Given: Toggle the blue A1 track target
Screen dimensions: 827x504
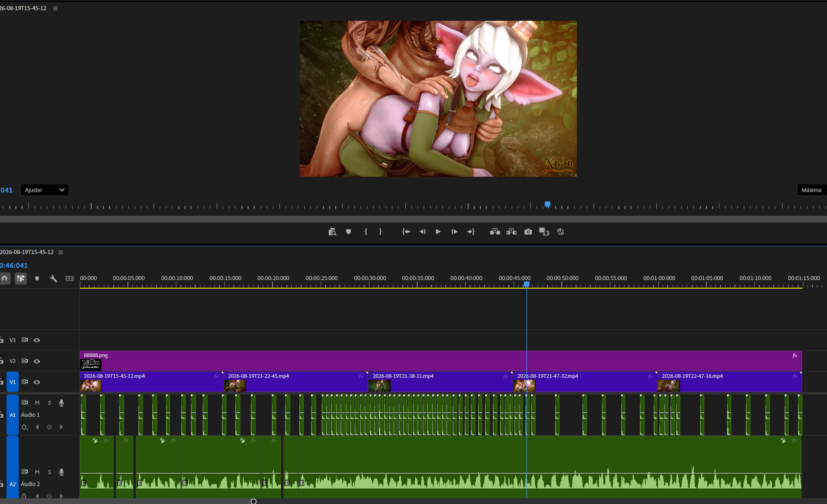Looking at the screenshot, I should coord(13,415).
